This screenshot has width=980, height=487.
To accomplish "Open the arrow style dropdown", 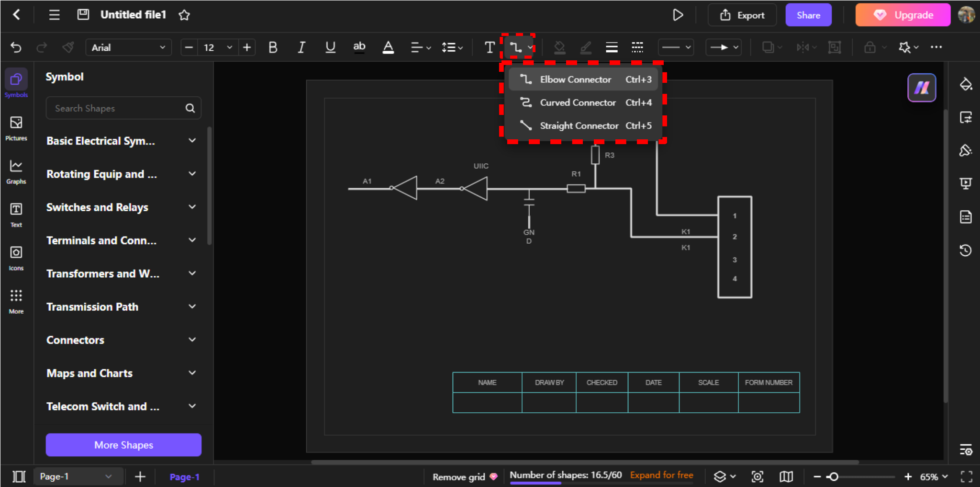I will tap(724, 47).
